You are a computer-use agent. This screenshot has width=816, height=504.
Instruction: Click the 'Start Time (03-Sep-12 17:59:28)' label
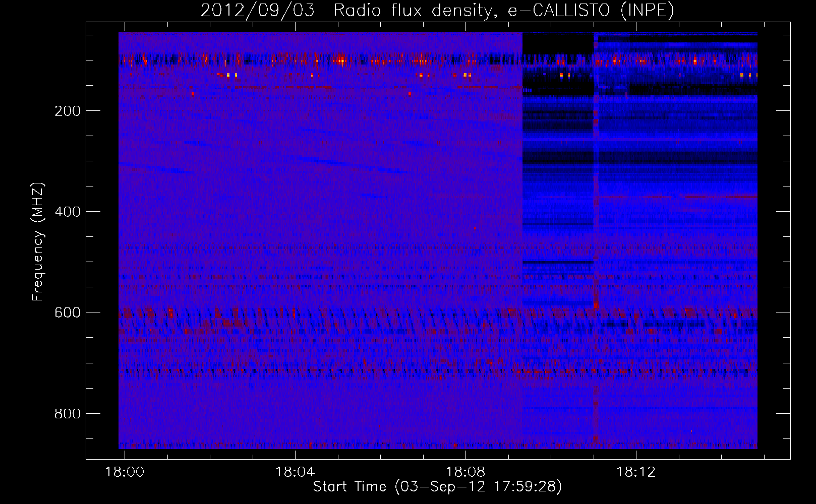tap(437, 487)
